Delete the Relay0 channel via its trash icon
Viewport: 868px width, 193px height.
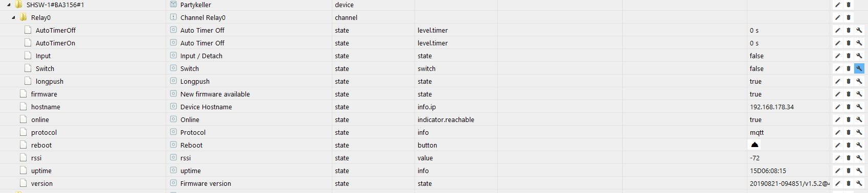[x=849, y=17]
